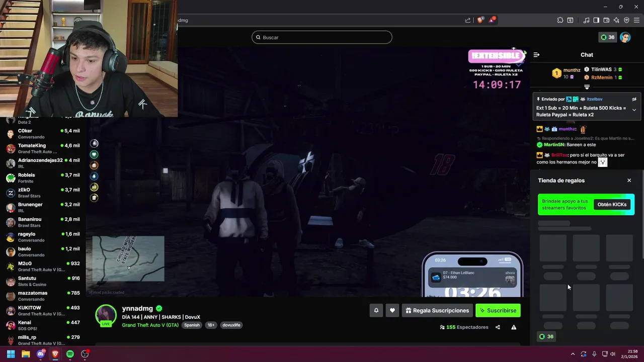Open Discord from taskbar

tap(41, 354)
